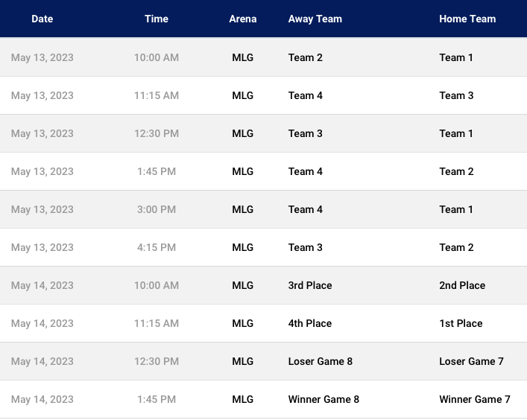This screenshot has height=420, width=527.
Task: Select the May 13 10:00 AM game row
Action: tap(264, 57)
